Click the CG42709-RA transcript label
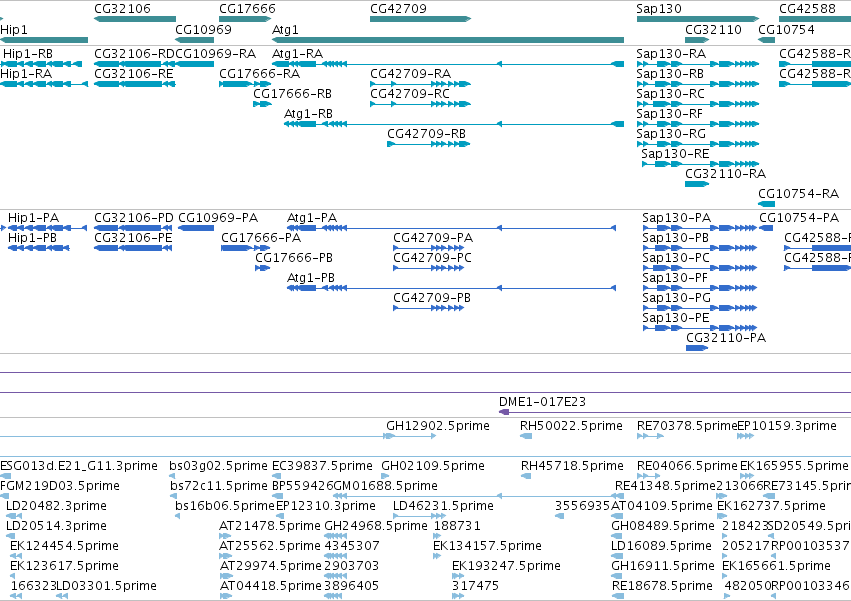Image resolution: width=851 pixels, height=601 pixels. 410,74
